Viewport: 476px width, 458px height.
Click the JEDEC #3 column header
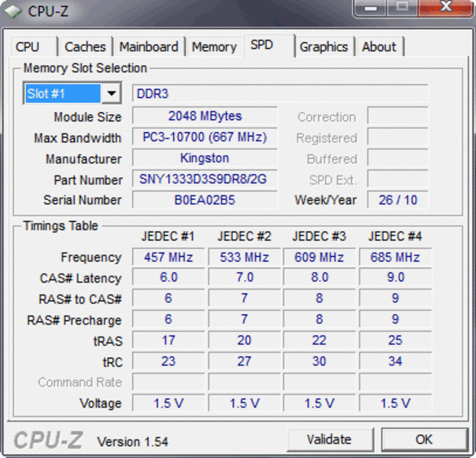coord(319,237)
